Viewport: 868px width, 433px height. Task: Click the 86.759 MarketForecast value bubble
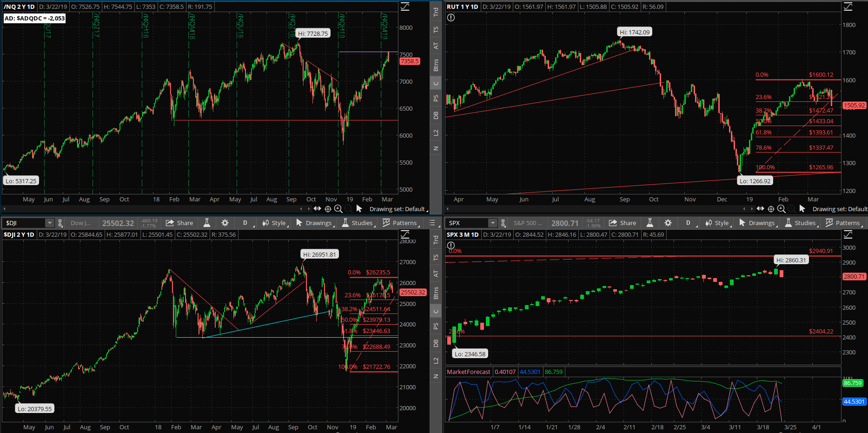853,383
